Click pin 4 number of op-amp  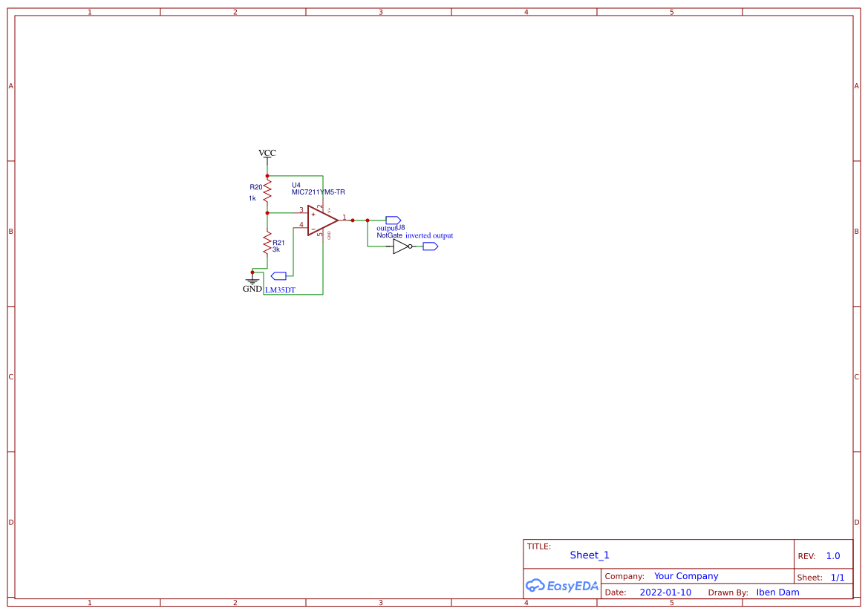(x=301, y=225)
